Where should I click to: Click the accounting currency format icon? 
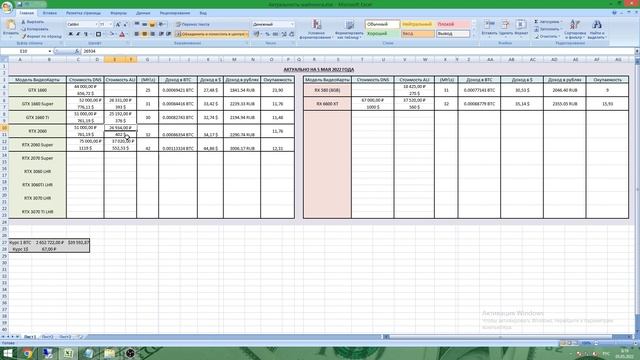[x=256, y=34]
